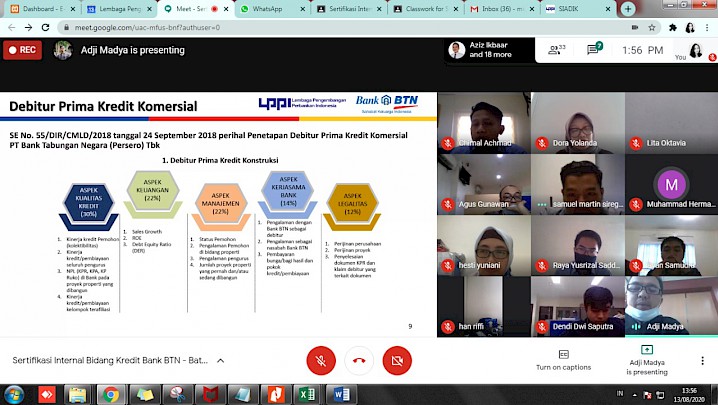The height and width of the screenshot is (405, 718).
Task: Select Dora Yolanda's video tile
Action: coord(578,123)
